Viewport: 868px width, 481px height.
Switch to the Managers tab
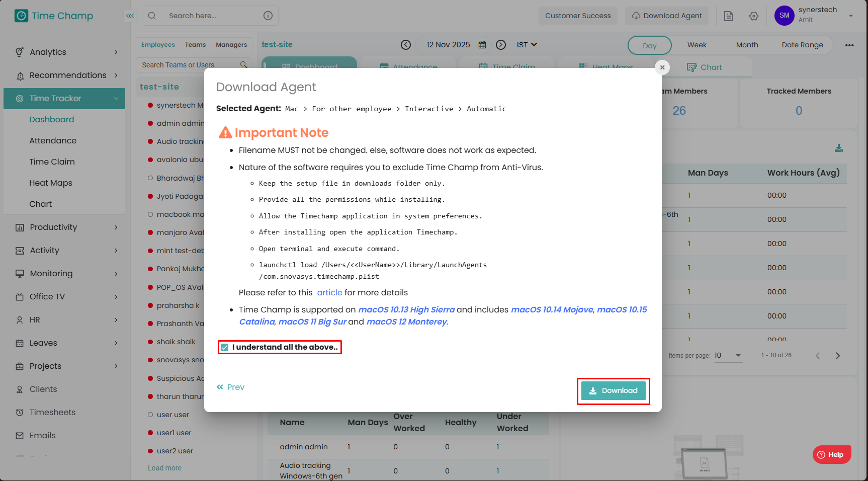[x=231, y=45]
